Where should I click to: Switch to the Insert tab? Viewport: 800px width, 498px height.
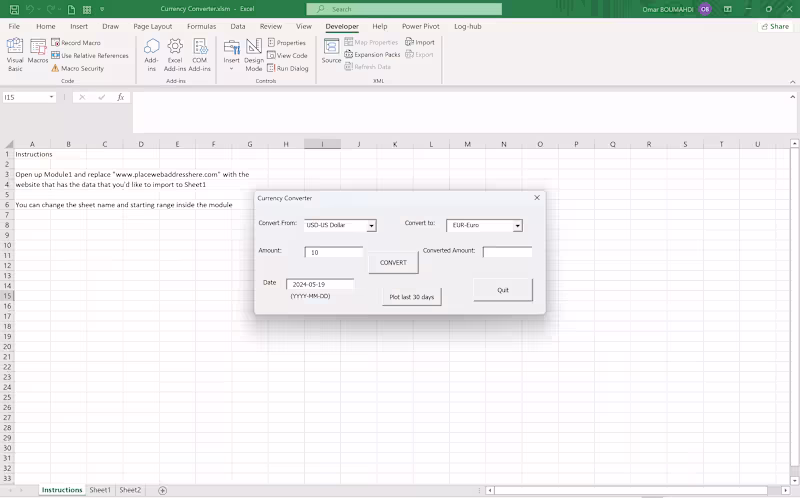(79, 27)
